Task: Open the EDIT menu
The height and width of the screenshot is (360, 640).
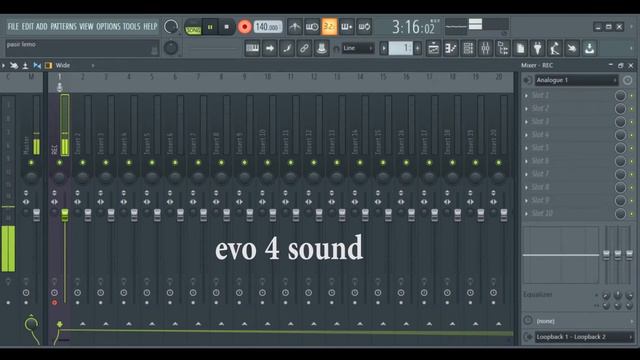Action: [x=28, y=27]
